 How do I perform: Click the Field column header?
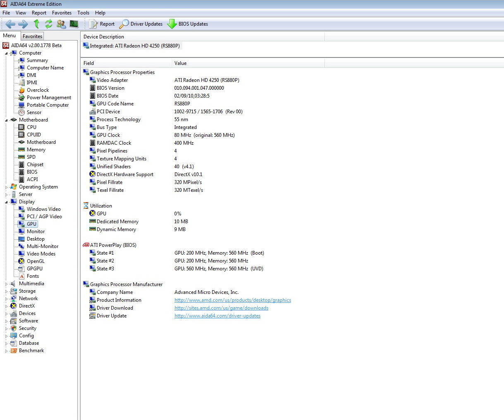pyautogui.click(x=126, y=63)
